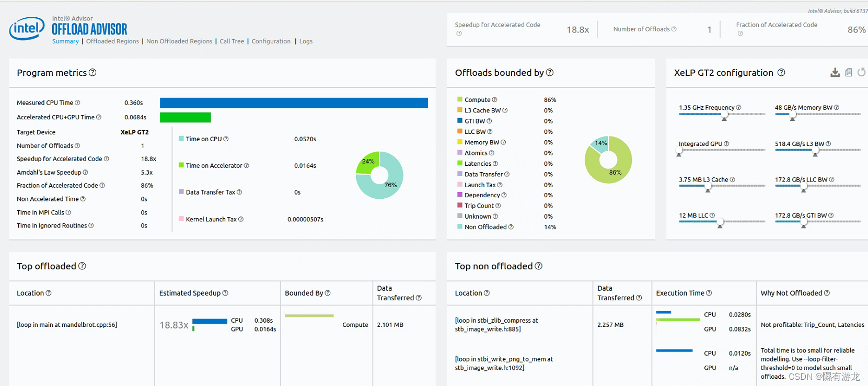View the Logs tab
This screenshot has width=868, height=386.
(306, 41)
